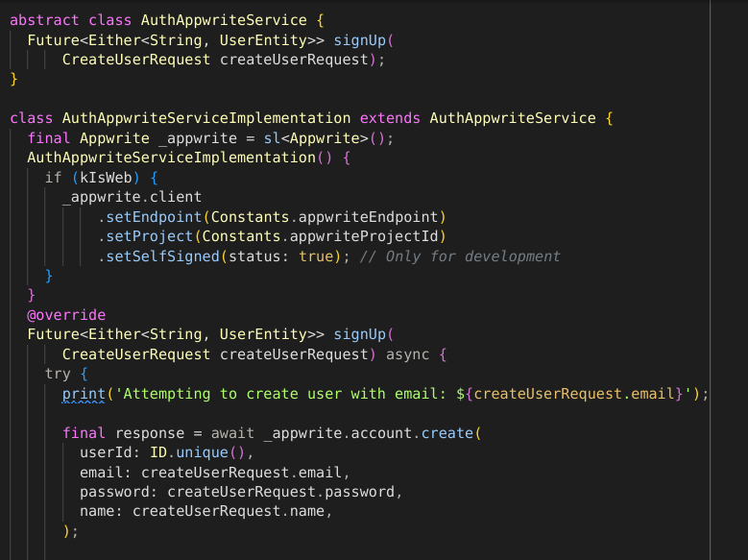Screen dimensions: 748x560
Task: Click the '_appwrite.client' expression
Action: [133, 197]
